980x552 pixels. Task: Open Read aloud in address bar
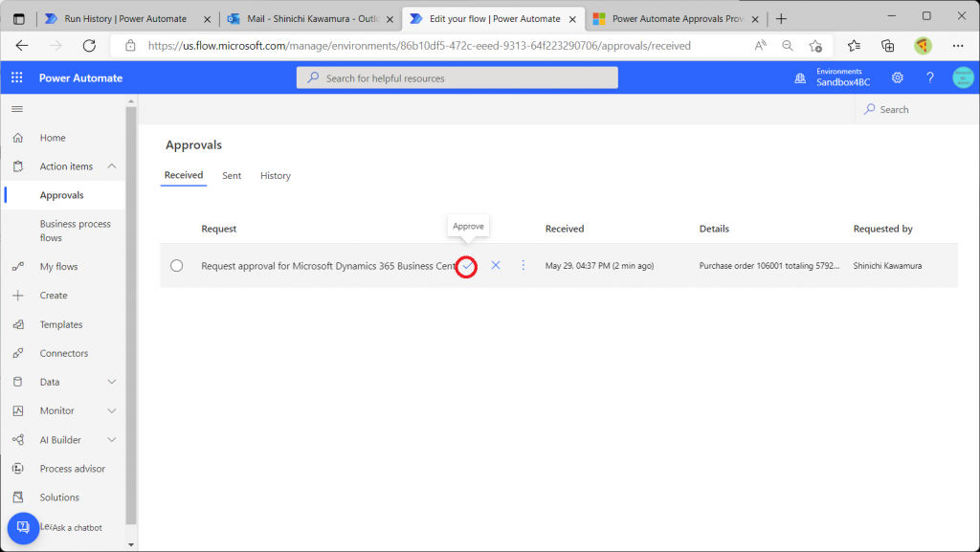760,46
